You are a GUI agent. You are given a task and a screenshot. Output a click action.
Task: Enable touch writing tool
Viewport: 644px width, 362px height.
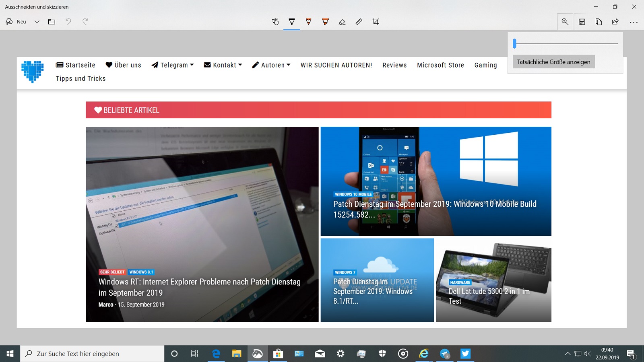[x=275, y=22]
